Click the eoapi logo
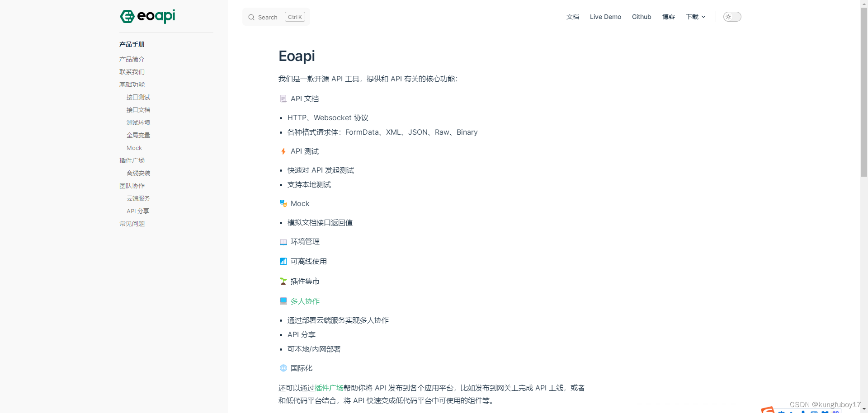The height and width of the screenshot is (413, 868). coord(147,16)
